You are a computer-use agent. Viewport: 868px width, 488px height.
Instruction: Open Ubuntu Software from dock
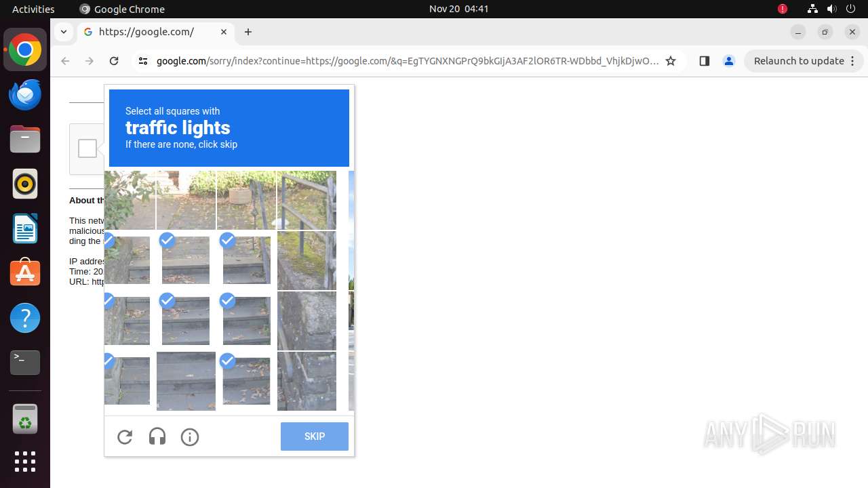[x=25, y=273]
